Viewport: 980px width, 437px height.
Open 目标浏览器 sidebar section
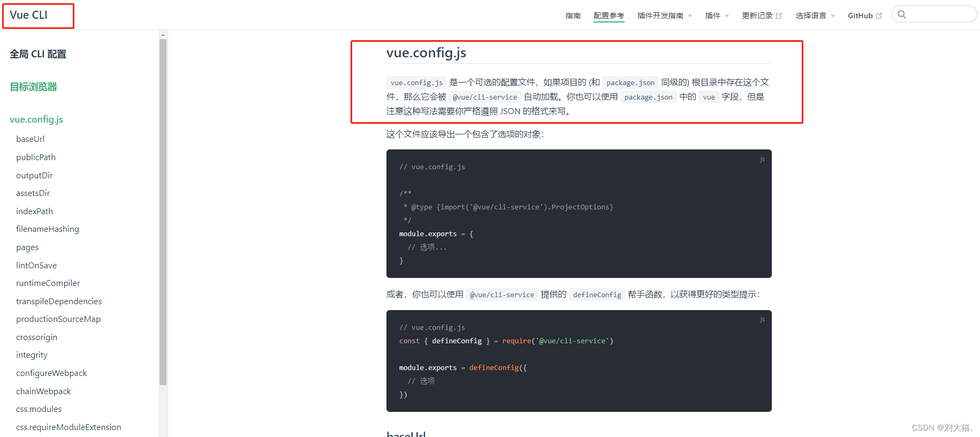[33, 87]
